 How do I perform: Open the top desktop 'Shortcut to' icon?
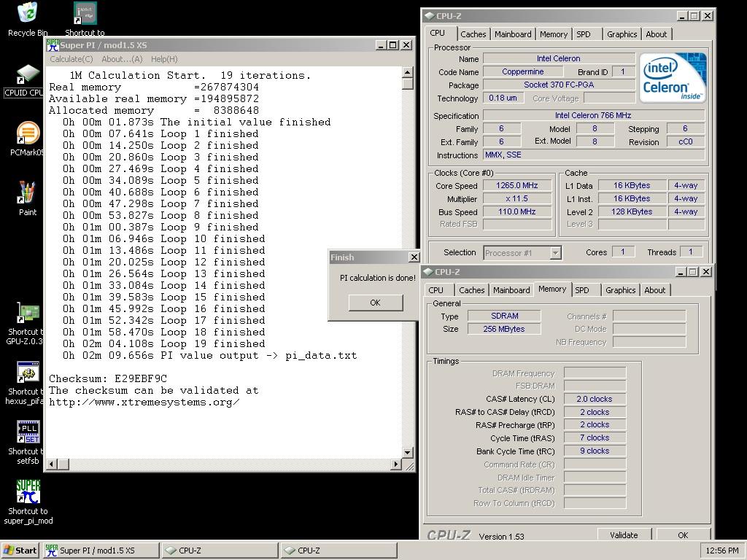[85, 13]
